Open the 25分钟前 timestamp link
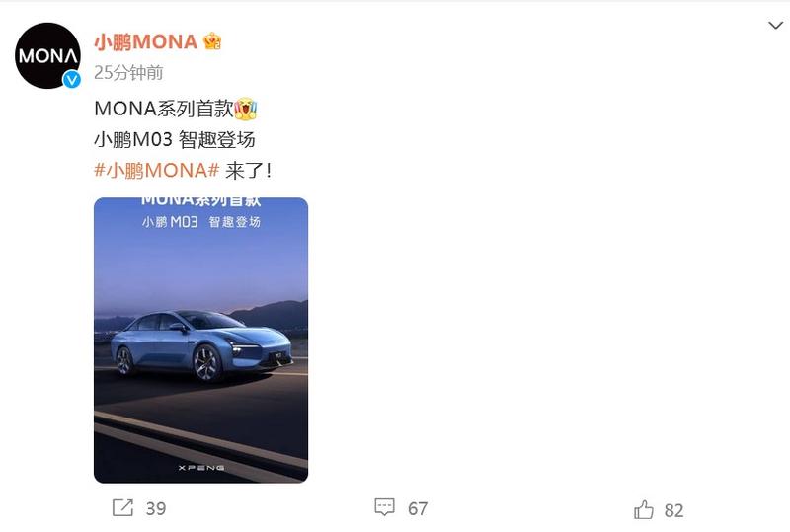Screen dimensions: 790x532 128,73
